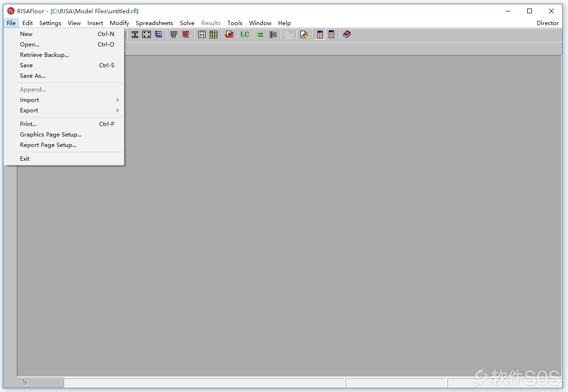The image size is (568, 392).
Task: Open Report Page Setup...
Action: (x=64, y=145)
